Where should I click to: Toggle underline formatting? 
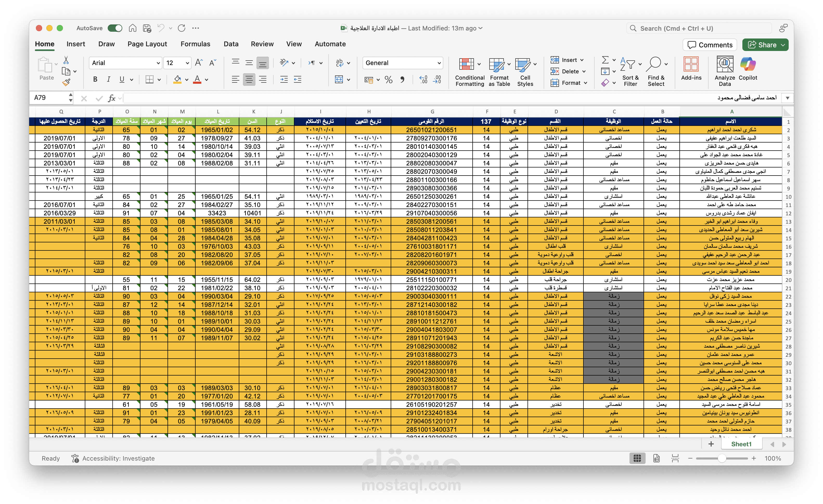(122, 80)
